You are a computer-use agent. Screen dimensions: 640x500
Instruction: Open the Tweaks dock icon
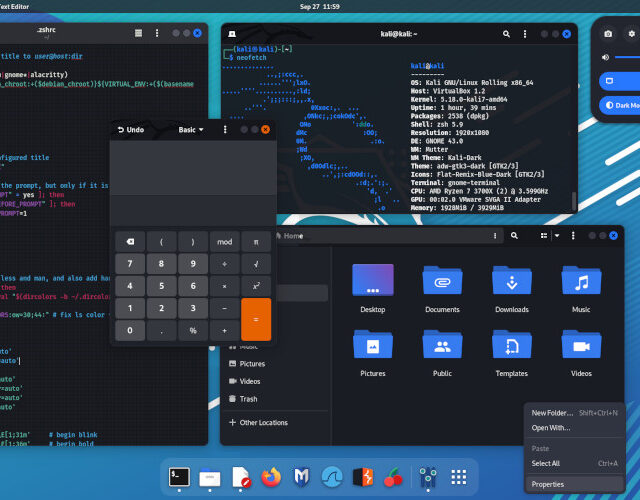pyautogui.click(x=428, y=477)
